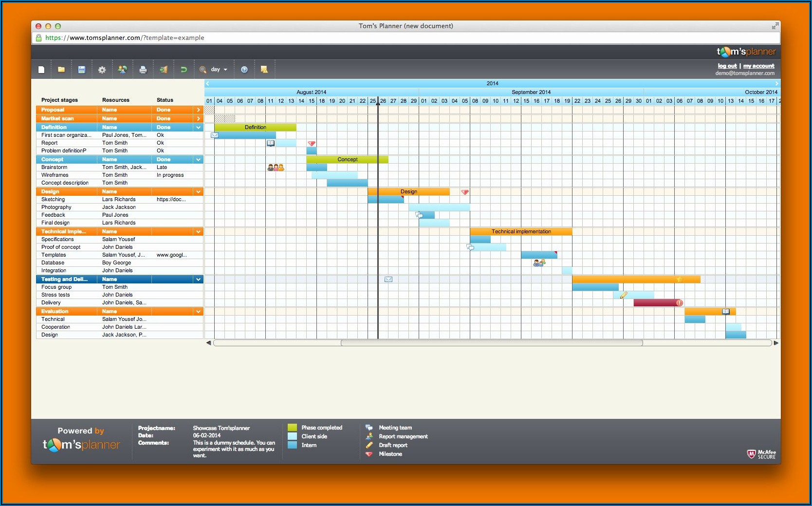Print the schedule using printer icon
812x506 pixels.
click(143, 70)
